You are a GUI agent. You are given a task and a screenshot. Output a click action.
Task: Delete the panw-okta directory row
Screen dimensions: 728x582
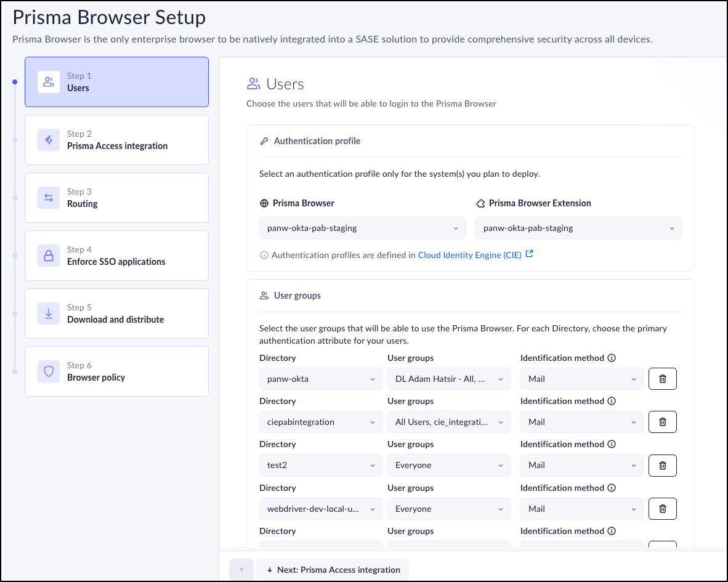[x=662, y=379]
